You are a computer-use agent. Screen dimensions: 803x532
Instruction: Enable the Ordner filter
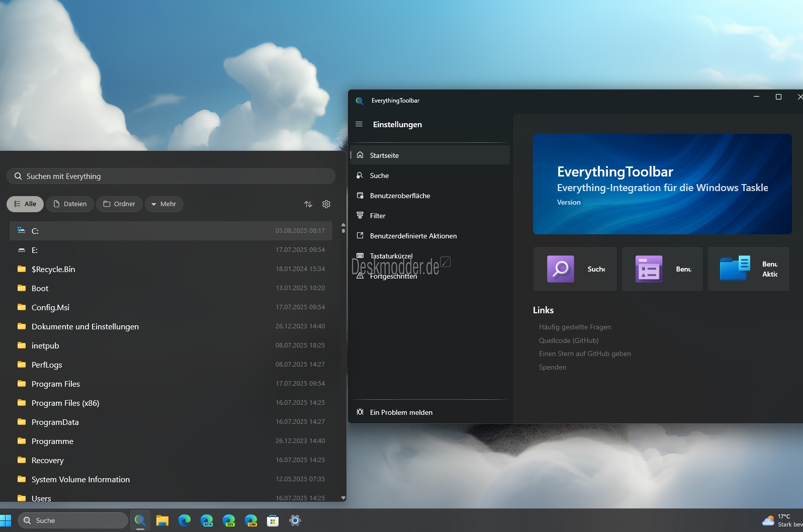coord(119,204)
